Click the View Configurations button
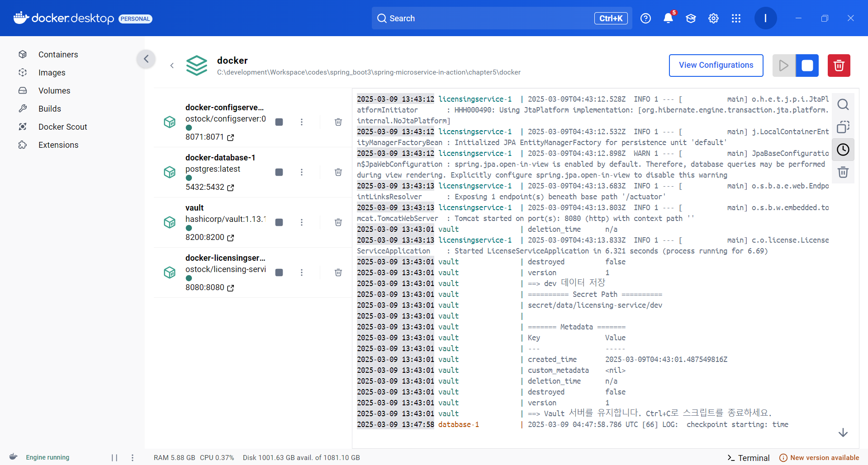This screenshot has height=465, width=868. click(716, 65)
